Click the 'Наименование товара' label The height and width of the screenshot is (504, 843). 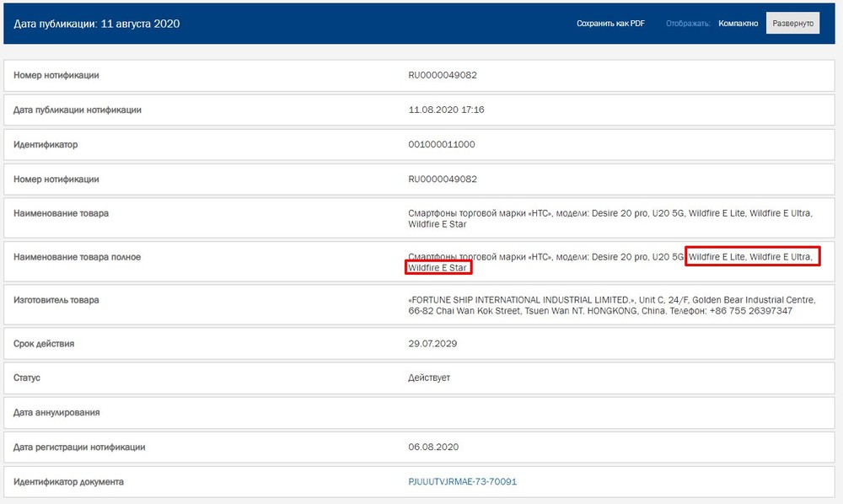[x=62, y=213]
